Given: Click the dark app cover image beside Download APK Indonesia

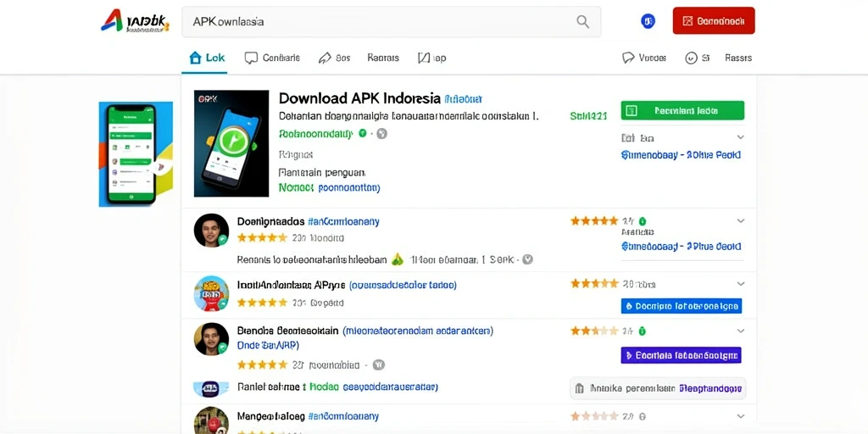Looking at the screenshot, I should point(231,143).
